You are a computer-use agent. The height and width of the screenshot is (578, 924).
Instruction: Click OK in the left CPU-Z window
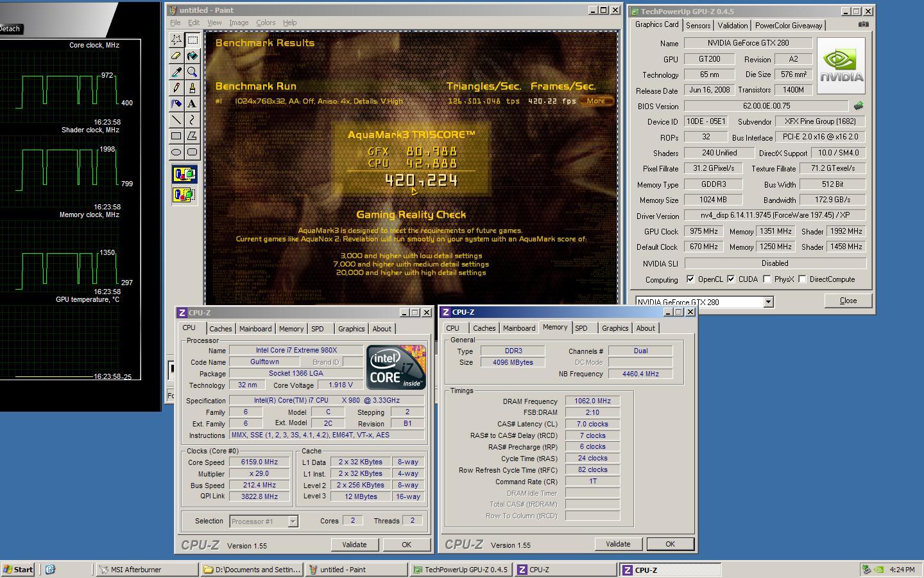(406, 545)
